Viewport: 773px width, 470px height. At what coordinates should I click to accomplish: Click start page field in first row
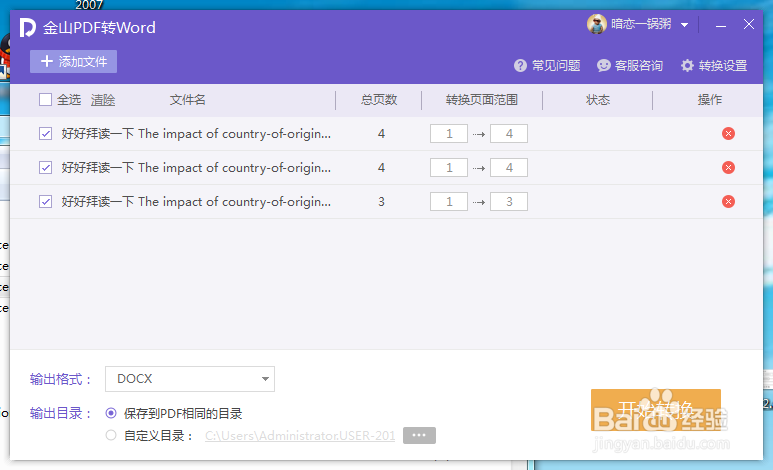pyautogui.click(x=449, y=134)
